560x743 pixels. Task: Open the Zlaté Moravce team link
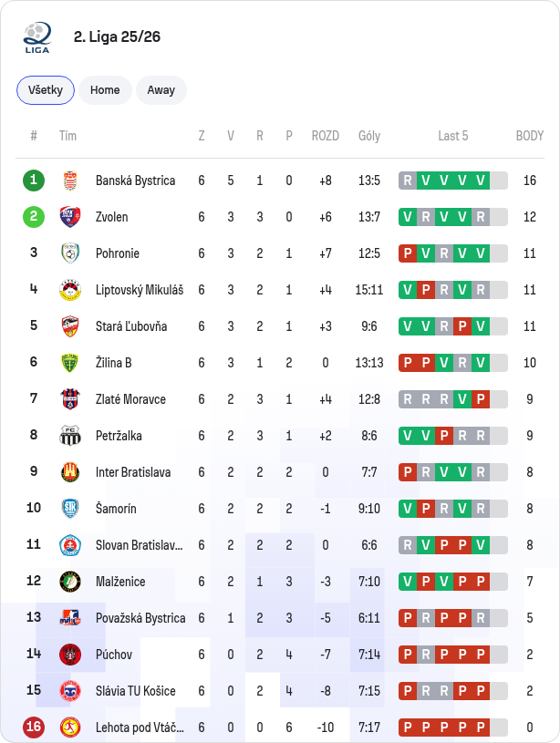click(130, 399)
